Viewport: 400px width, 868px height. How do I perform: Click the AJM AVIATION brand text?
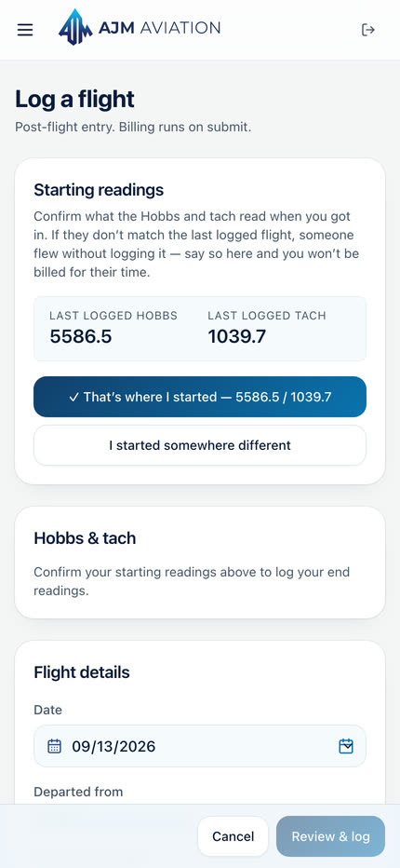(159, 28)
